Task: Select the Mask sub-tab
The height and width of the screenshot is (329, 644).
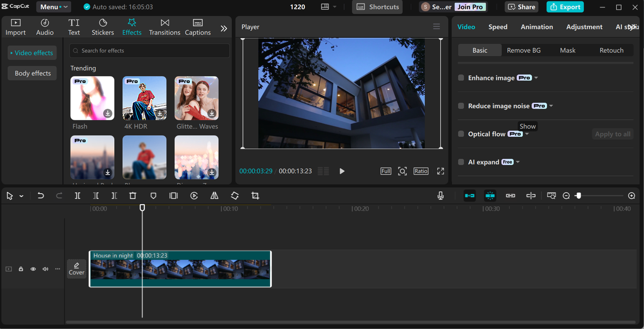Action: pos(568,50)
